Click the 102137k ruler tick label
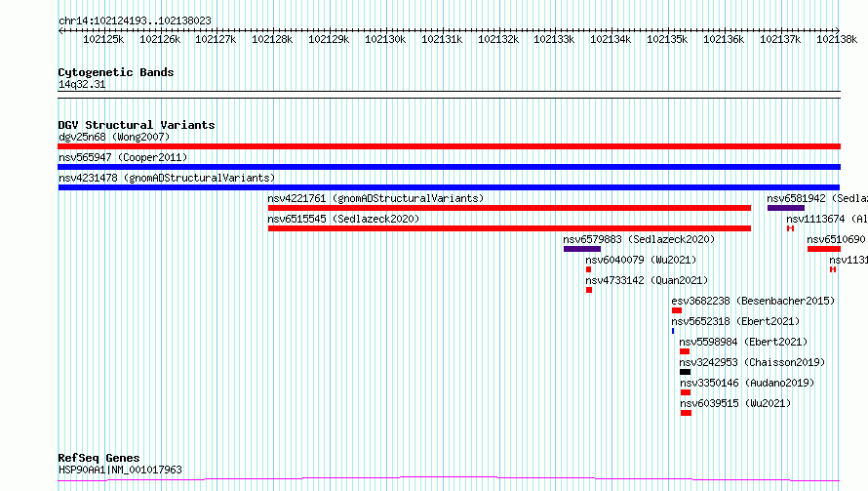This screenshot has width=868, height=491. pos(780,39)
